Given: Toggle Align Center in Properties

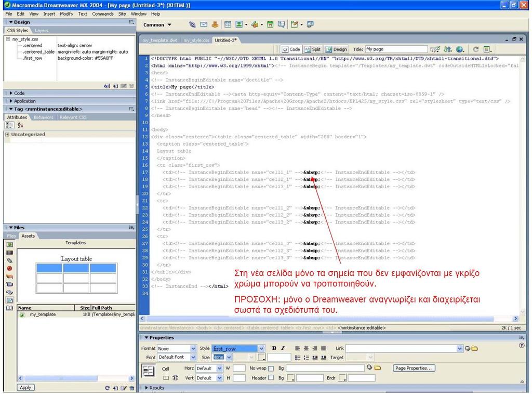Looking at the screenshot, I should pyautogui.click(x=306, y=348).
